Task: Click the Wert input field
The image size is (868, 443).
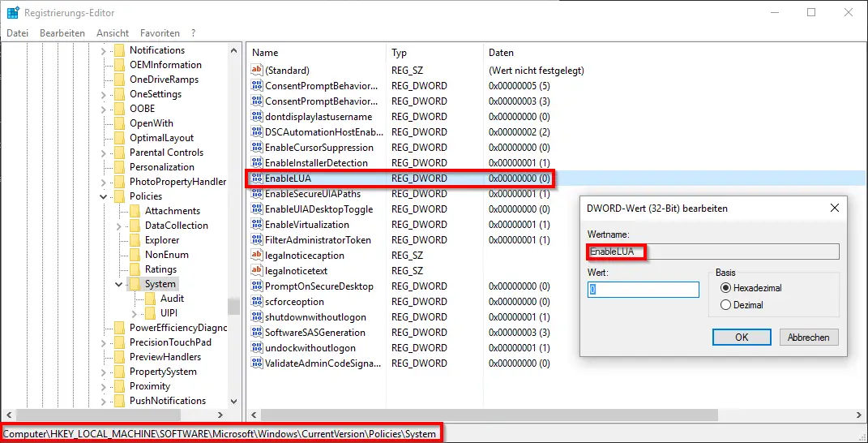Action: pos(644,290)
